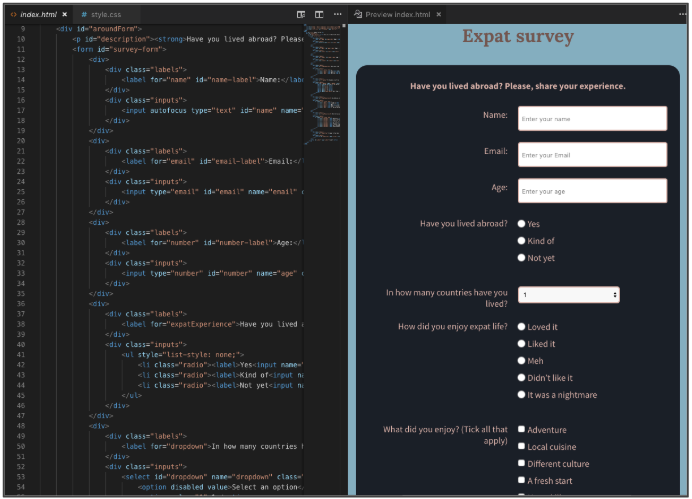Check the Different culture checkbox
692x499 pixels.
[x=521, y=463]
